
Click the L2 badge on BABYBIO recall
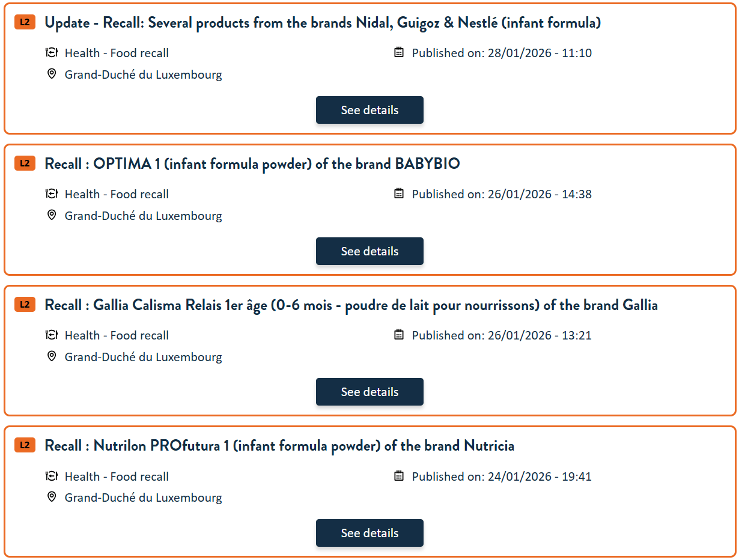25,163
